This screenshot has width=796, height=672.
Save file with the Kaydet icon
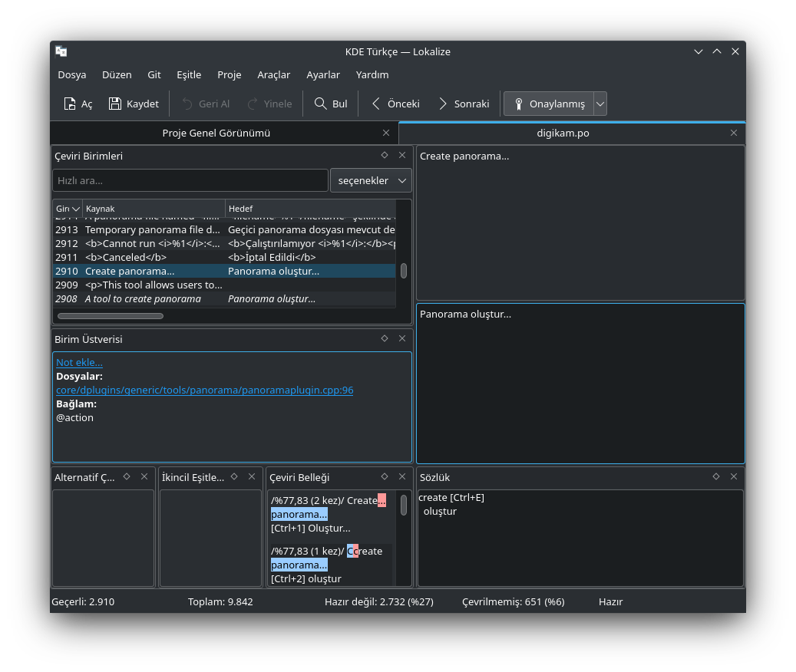(115, 104)
